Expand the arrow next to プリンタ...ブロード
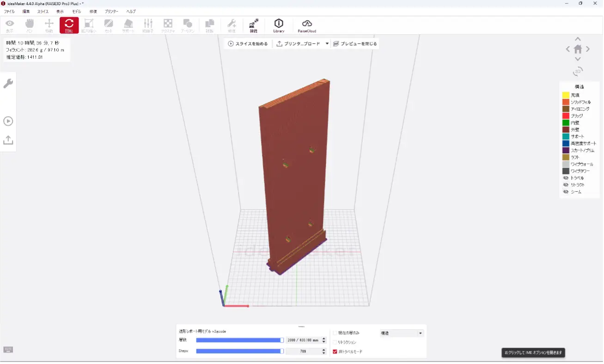604x364 pixels. coord(327,44)
